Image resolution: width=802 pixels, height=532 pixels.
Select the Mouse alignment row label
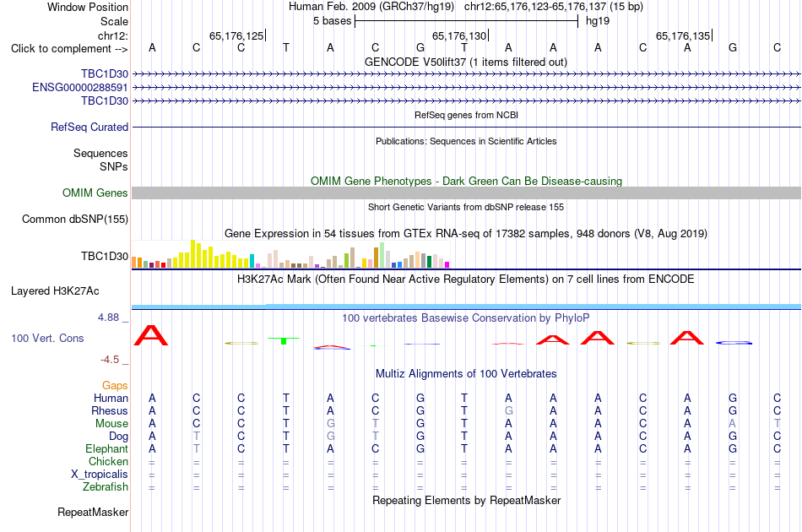[111, 424]
